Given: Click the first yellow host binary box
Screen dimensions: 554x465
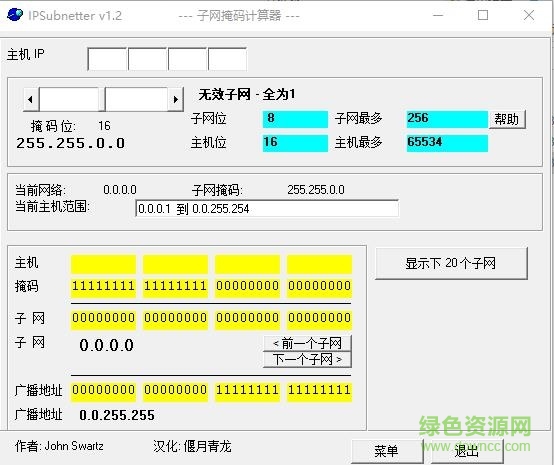Looking at the screenshot, I should (104, 264).
